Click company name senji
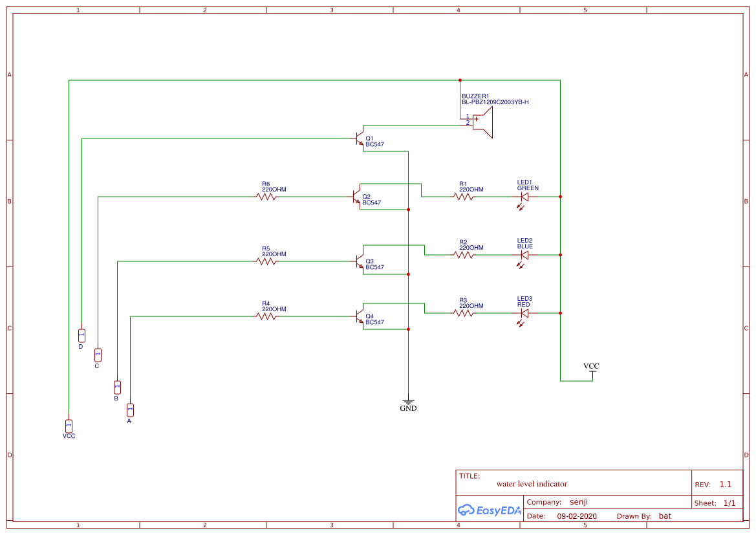The image size is (756, 535). 579,502
